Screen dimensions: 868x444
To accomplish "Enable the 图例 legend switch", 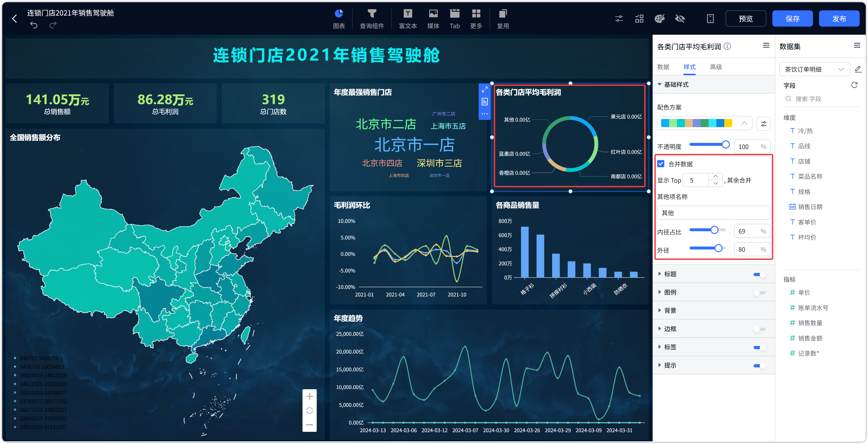I will (x=759, y=293).
